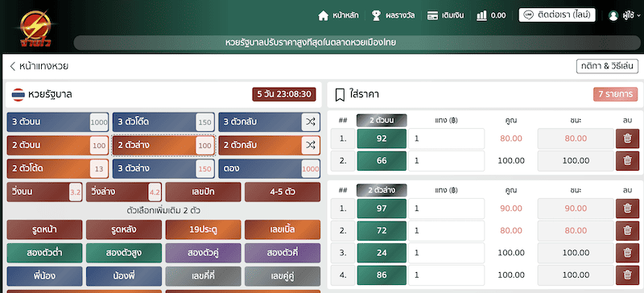Toggle the 2 ตัวโต๊ด bet type
Viewport: 644px width, 293px height.
click(x=58, y=168)
